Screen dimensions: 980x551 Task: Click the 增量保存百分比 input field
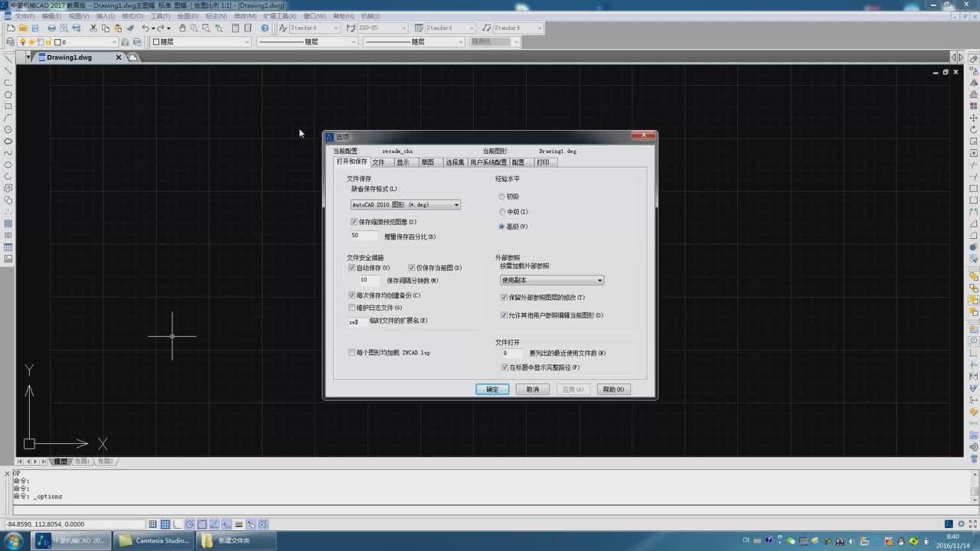tap(364, 236)
